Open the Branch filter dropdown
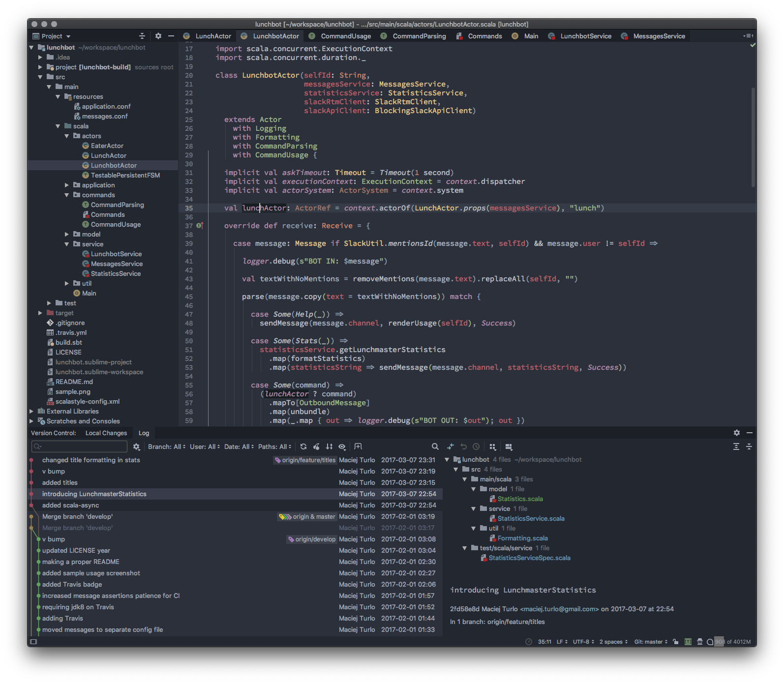Viewport: 784px width, 683px height. click(167, 446)
